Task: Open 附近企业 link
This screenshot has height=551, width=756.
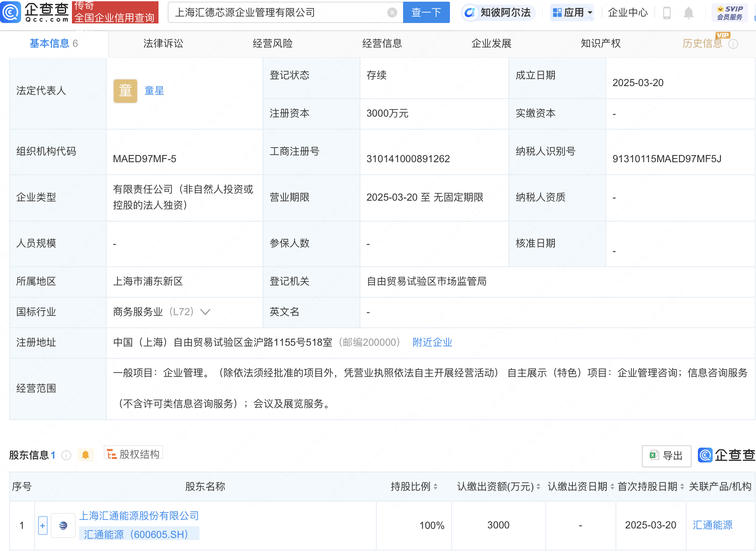Action: pyautogui.click(x=432, y=342)
